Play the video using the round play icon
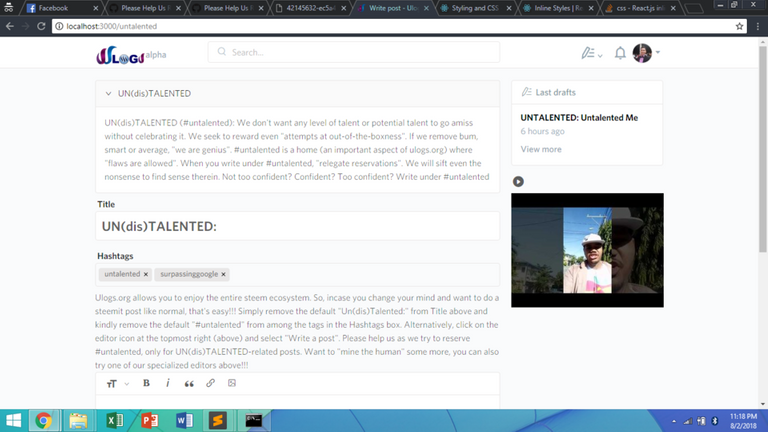Image resolution: width=768 pixels, height=432 pixels. pyautogui.click(x=518, y=181)
